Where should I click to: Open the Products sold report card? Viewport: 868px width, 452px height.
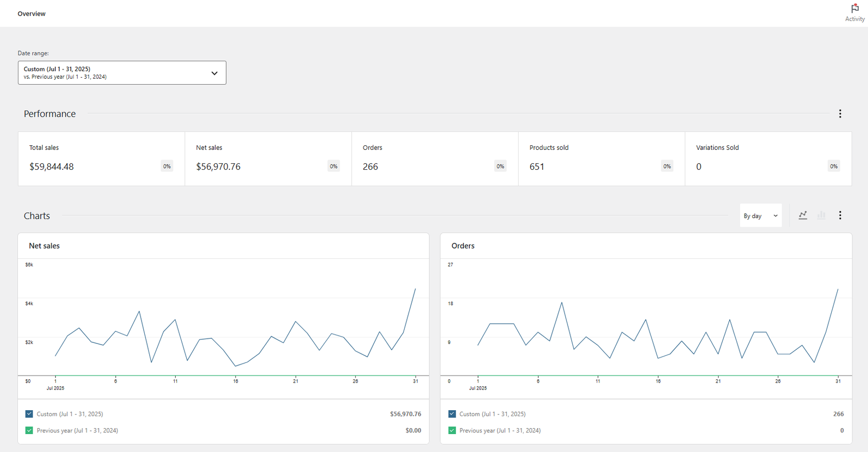click(x=601, y=158)
